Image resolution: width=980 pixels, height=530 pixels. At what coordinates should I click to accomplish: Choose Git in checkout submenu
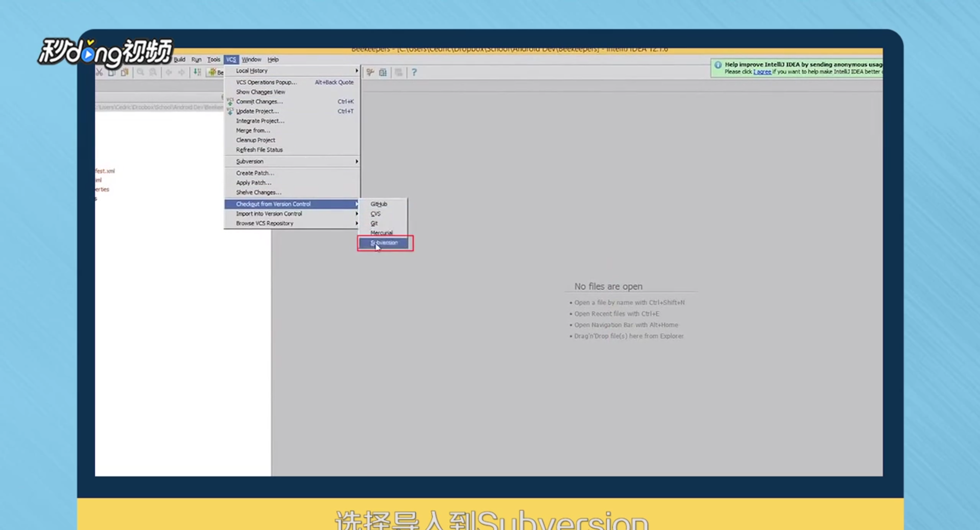pyautogui.click(x=384, y=224)
